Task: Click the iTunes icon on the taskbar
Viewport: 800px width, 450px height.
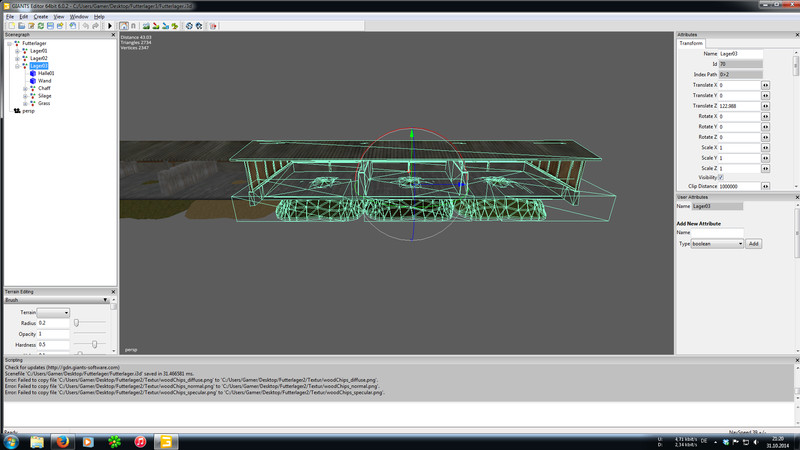Action: (x=141, y=440)
